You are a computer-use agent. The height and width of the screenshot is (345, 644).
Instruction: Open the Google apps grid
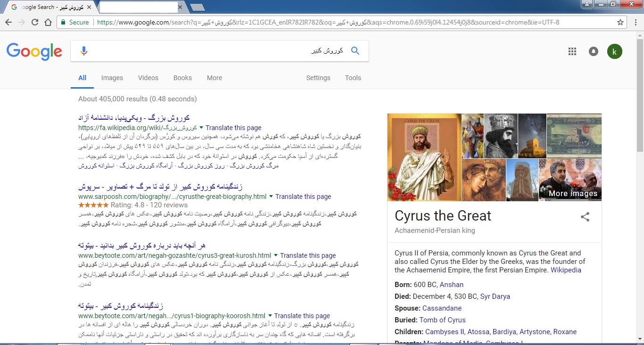point(572,51)
